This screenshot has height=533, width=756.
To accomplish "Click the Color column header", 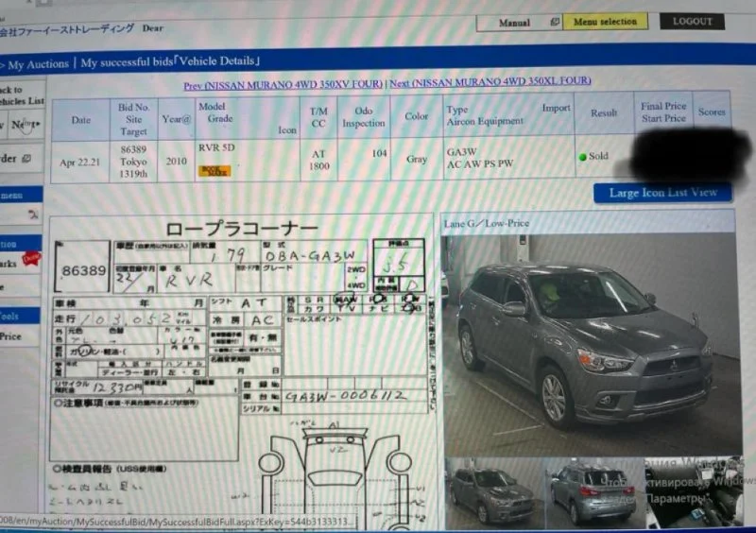I will (417, 116).
